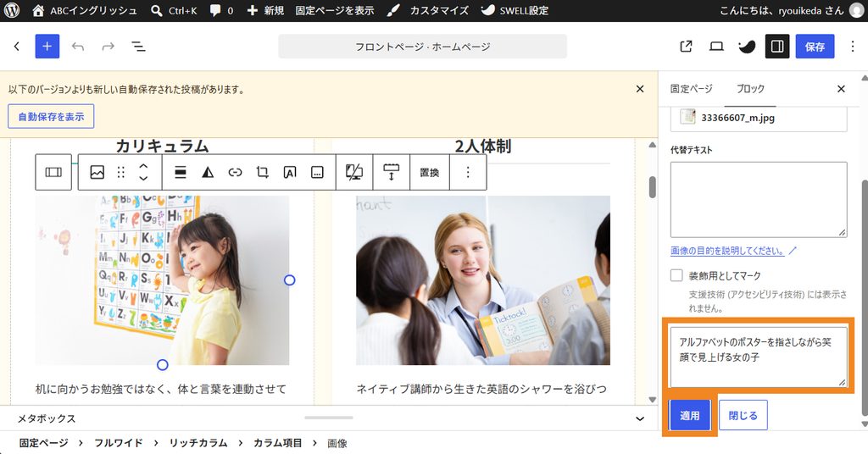Screen dimensions: 868x454
Task: Add text over image icon
Action: click(290, 173)
